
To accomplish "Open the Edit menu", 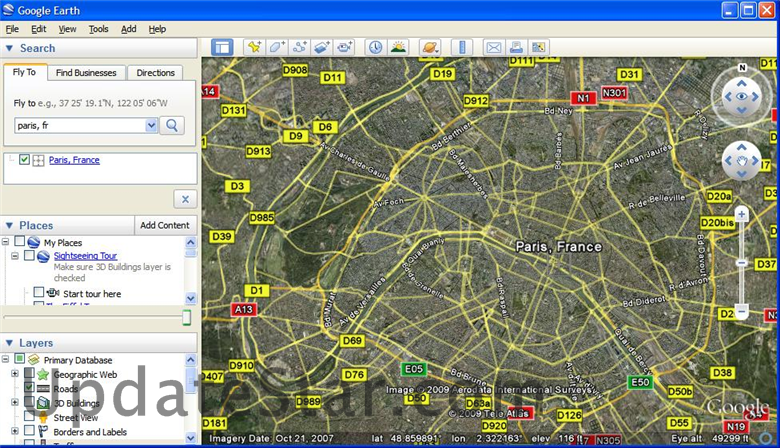I will tap(38, 29).
